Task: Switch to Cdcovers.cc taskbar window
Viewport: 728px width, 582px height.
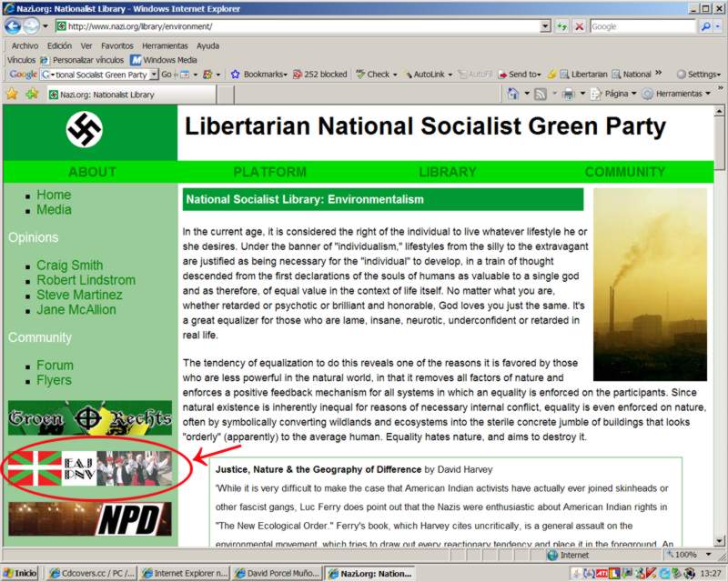Action: pyautogui.click(x=91, y=574)
